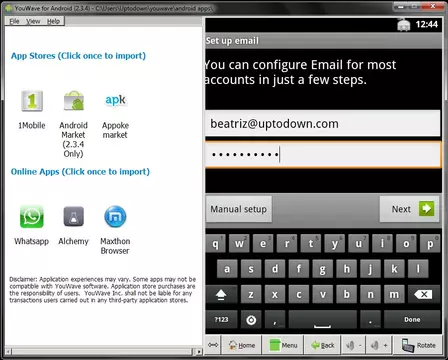Import the Alchemy online app
Image resolution: width=448 pixels, height=360 pixels.
74,217
